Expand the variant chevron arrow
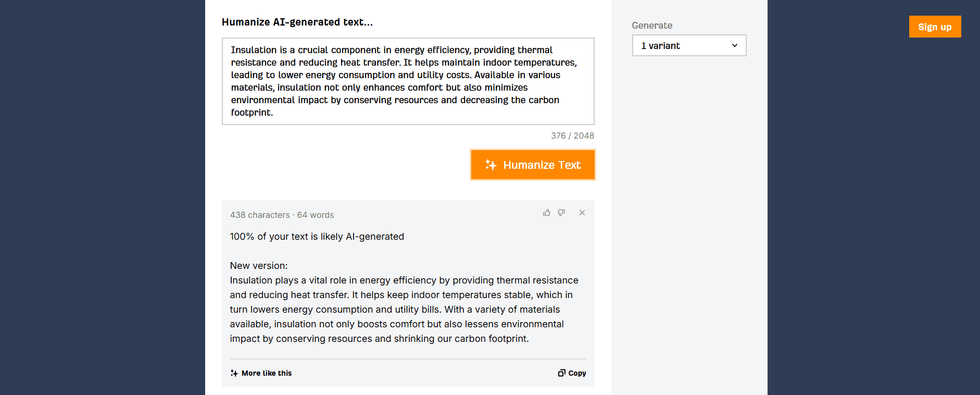This screenshot has height=395, width=980. (735, 45)
